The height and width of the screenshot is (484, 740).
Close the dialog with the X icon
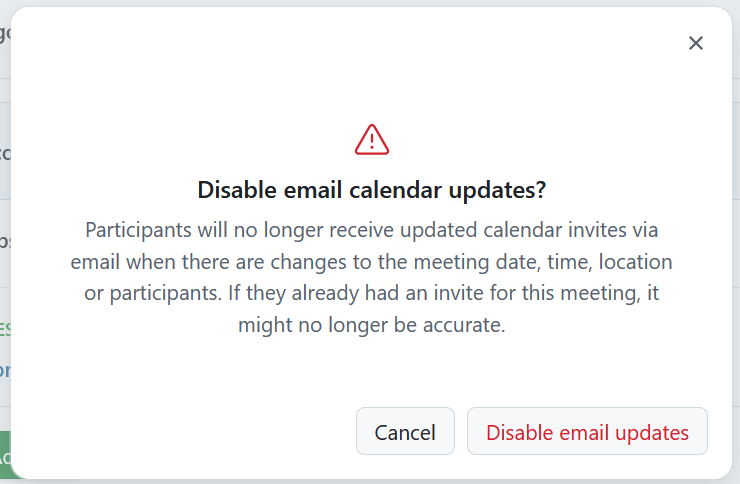696,43
